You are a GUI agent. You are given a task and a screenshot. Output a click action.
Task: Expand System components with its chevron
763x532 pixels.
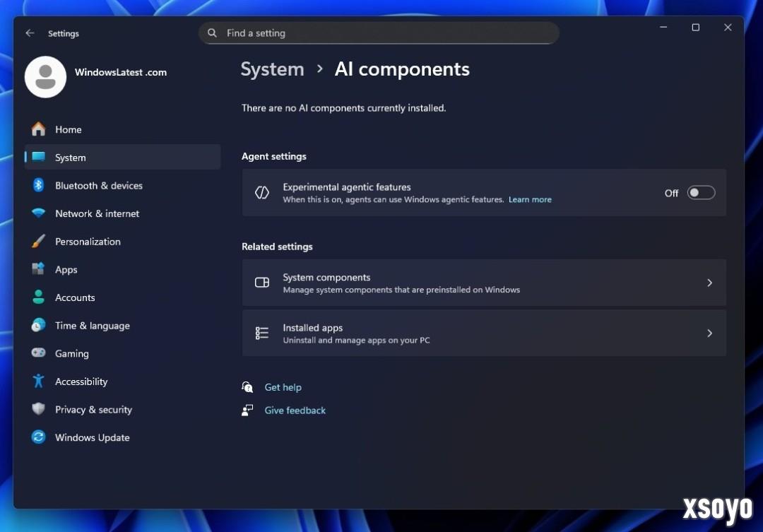coord(709,283)
